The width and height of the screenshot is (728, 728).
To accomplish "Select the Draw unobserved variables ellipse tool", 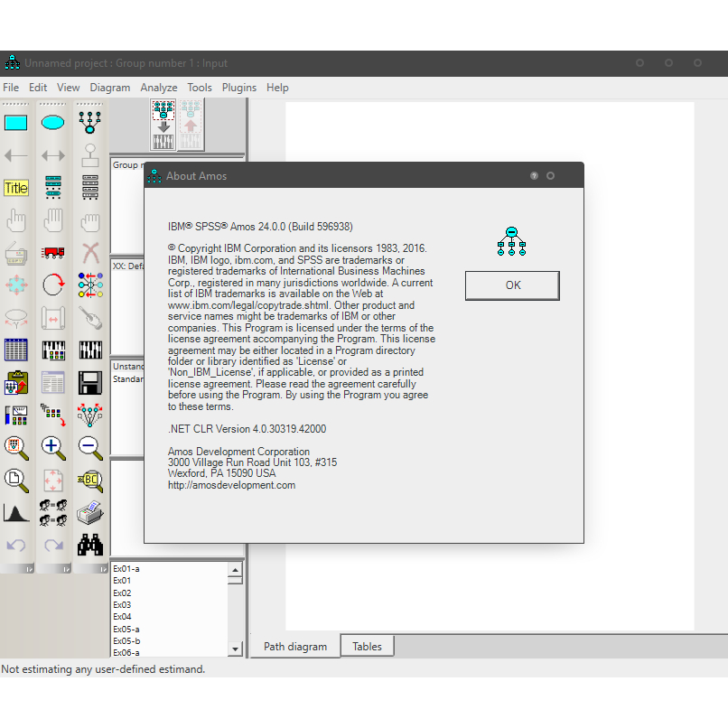I will [53, 123].
